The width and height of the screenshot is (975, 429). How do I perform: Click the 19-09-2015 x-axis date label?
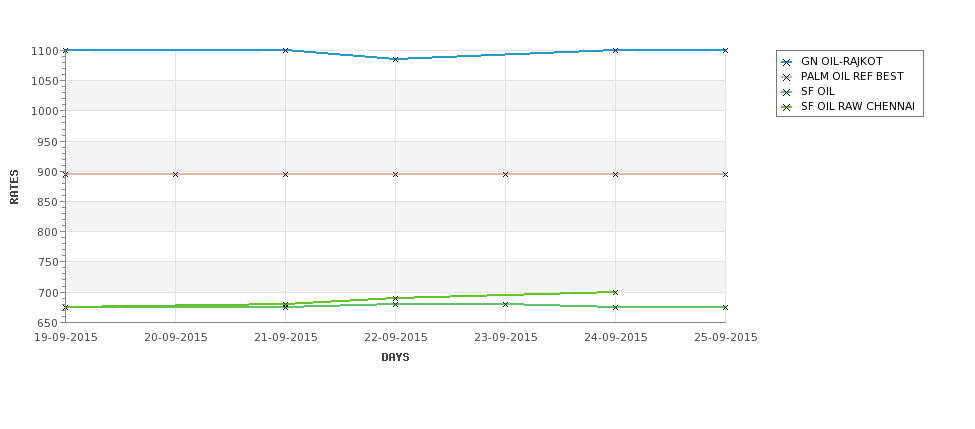65,337
